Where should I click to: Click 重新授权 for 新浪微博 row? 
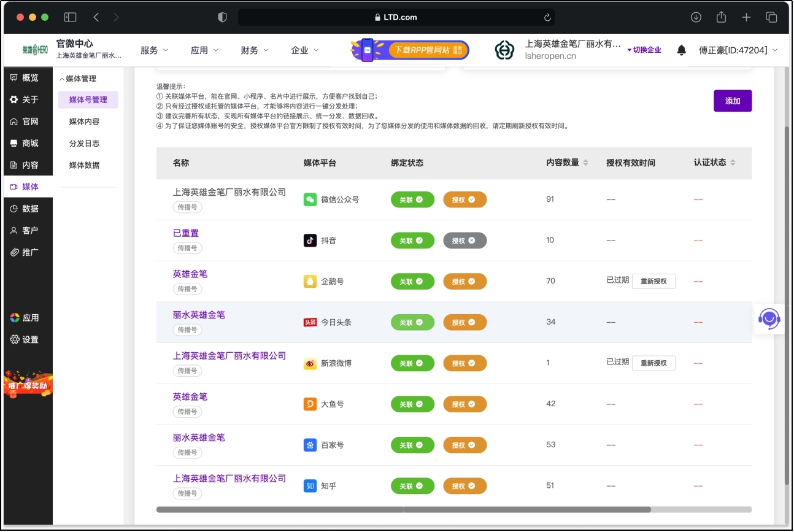tap(653, 363)
